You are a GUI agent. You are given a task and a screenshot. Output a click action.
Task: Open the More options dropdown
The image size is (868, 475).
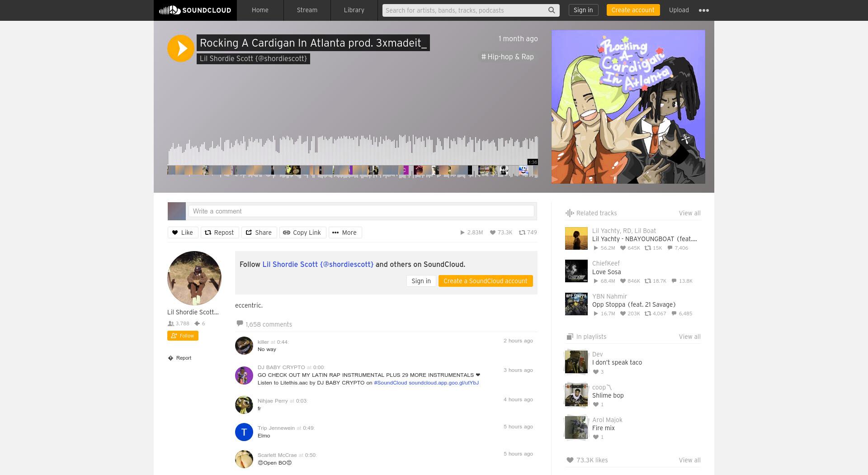pyautogui.click(x=345, y=233)
